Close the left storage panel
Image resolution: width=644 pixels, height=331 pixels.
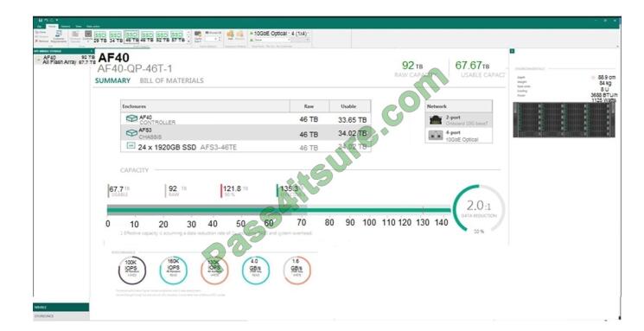[x=91, y=51]
